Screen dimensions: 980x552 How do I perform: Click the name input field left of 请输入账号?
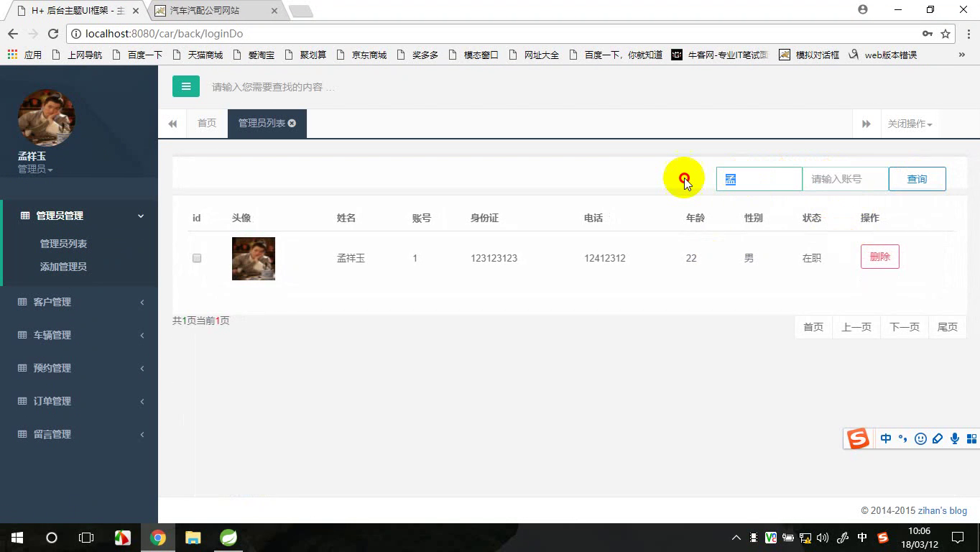[x=759, y=179]
